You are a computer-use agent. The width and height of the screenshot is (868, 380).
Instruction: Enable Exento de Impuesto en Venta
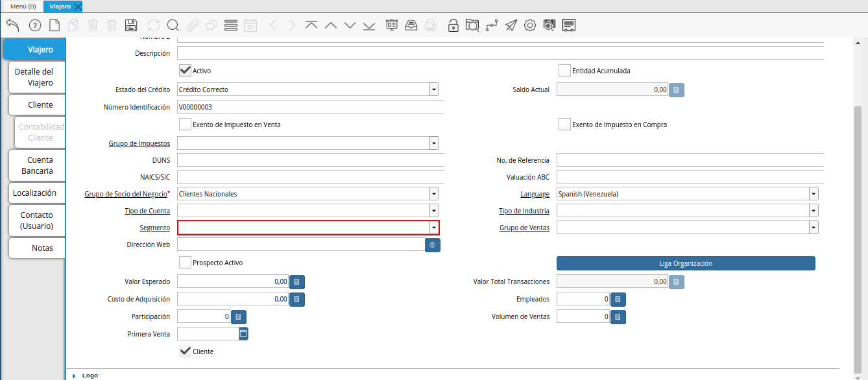[185, 125]
